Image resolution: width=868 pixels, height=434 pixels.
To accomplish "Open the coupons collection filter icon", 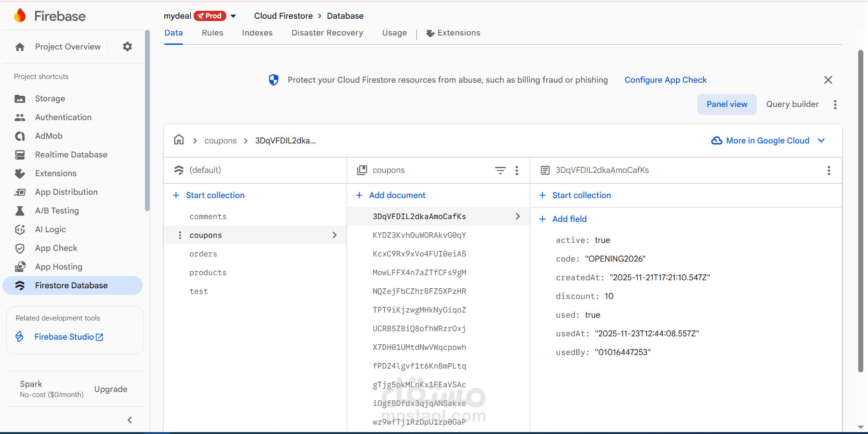I will pyautogui.click(x=500, y=171).
